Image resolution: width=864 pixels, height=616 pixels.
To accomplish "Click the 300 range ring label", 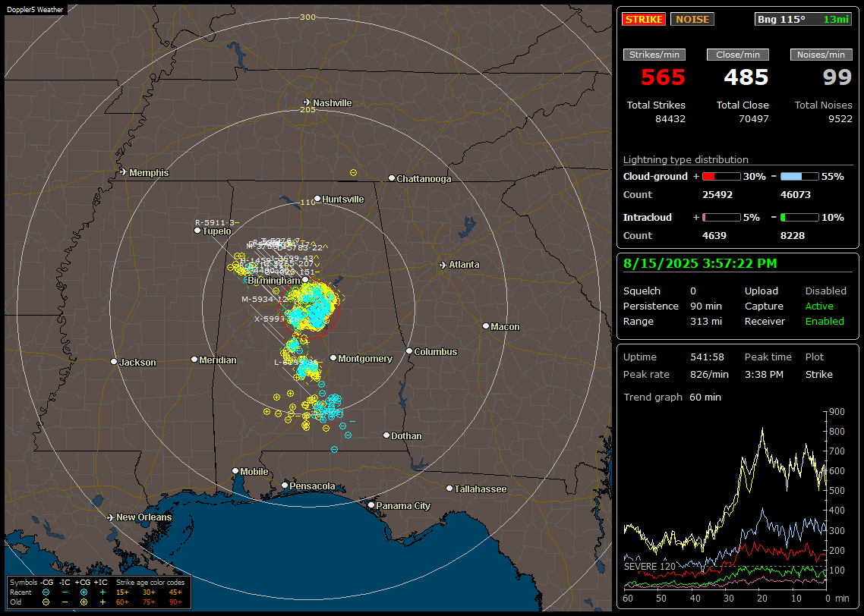I will tap(307, 17).
